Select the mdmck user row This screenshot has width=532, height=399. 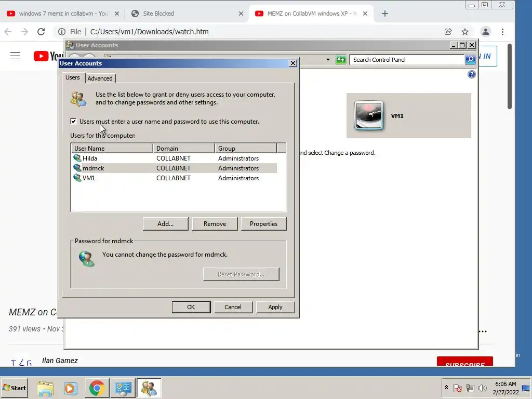(174, 168)
